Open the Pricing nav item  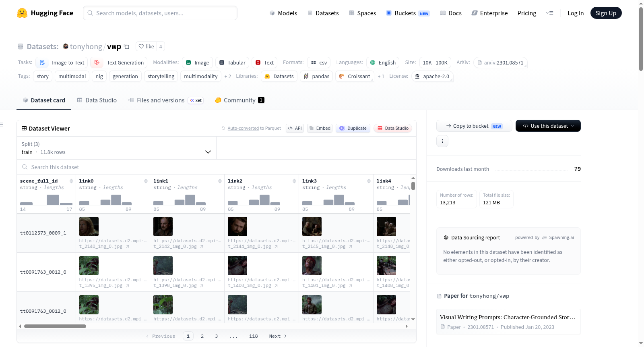point(527,13)
